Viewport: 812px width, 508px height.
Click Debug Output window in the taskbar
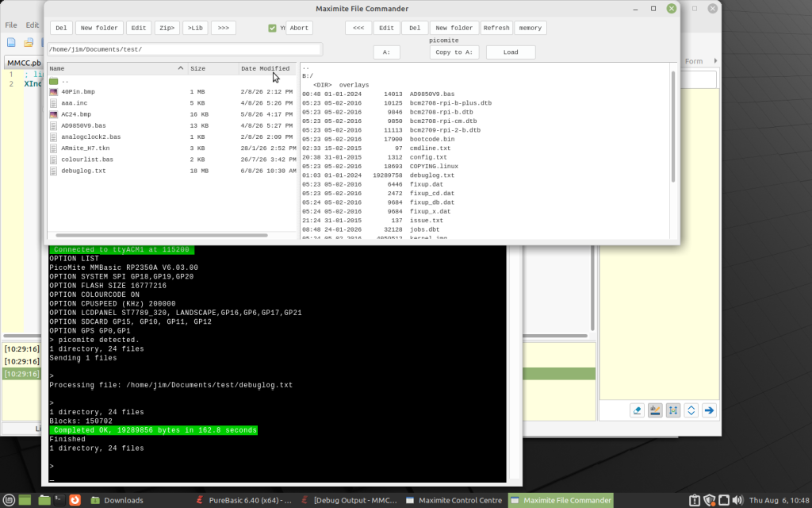pyautogui.click(x=350, y=500)
